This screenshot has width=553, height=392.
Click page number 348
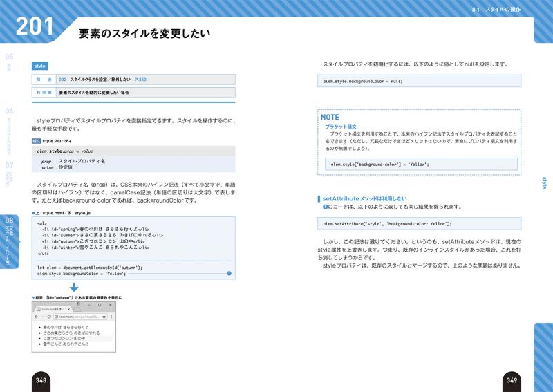tap(41, 380)
